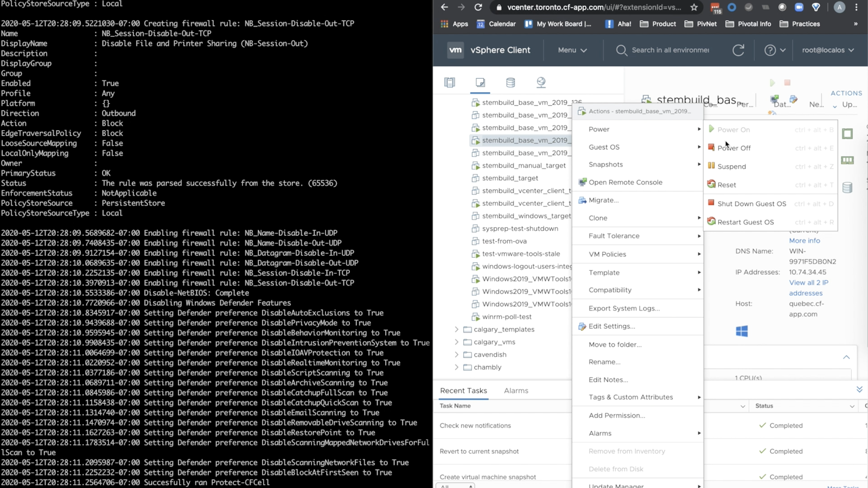This screenshot has height=488, width=868.
Task: Open Chrome's three-dot menu
Action: (x=857, y=7)
